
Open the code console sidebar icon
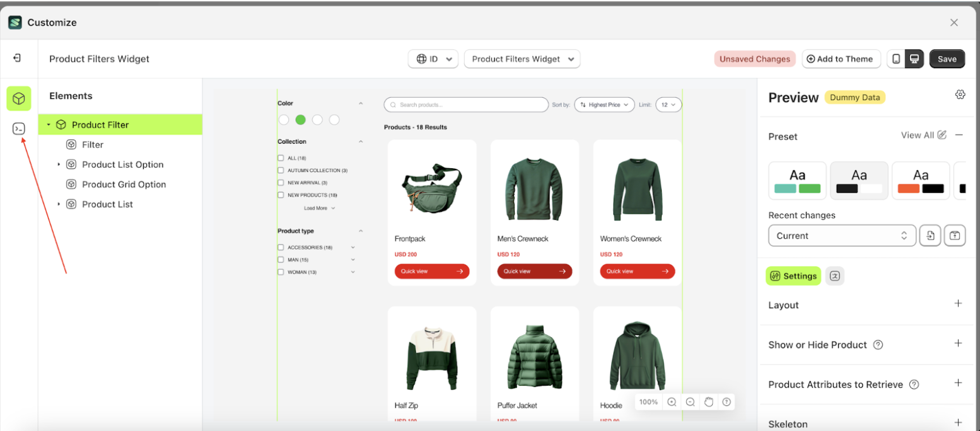19,129
